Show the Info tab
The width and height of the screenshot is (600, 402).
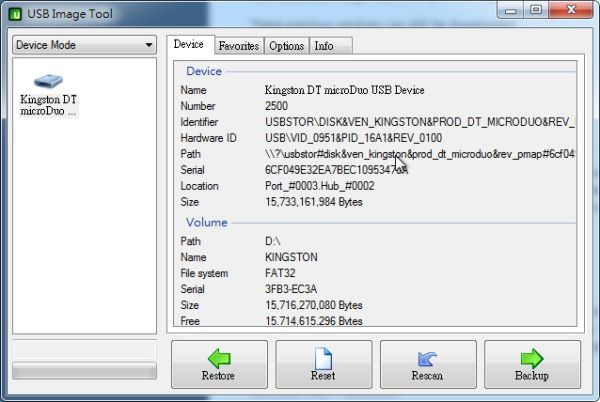[323, 46]
